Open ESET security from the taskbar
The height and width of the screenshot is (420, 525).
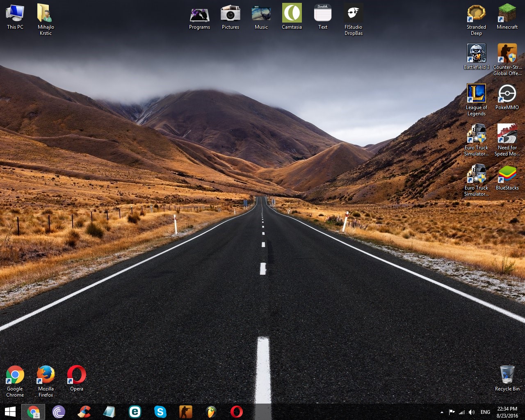pyautogui.click(x=135, y=412)
